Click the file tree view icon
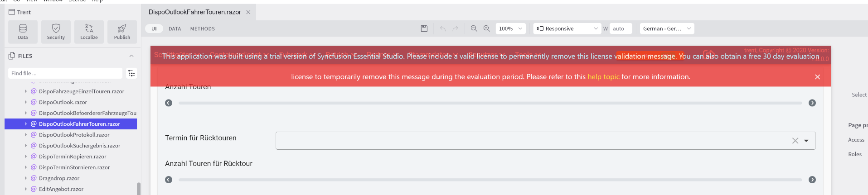Viewport: 868px width, 195px height. tap(131, 73)
